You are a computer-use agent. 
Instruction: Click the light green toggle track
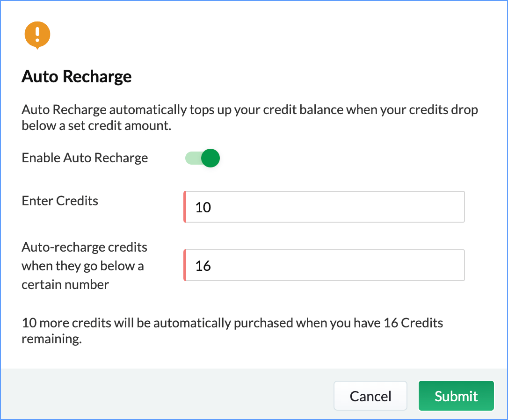coord(193,158)
